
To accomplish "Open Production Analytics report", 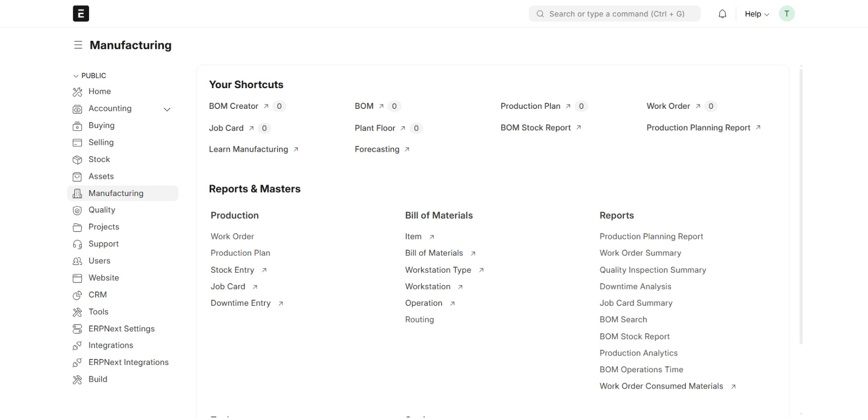I will 639,353.
